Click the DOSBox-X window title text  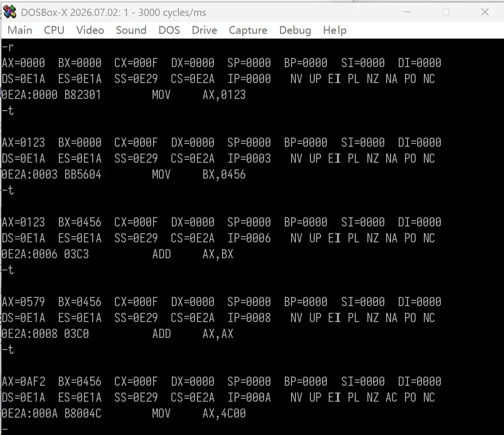coord(113,13)
